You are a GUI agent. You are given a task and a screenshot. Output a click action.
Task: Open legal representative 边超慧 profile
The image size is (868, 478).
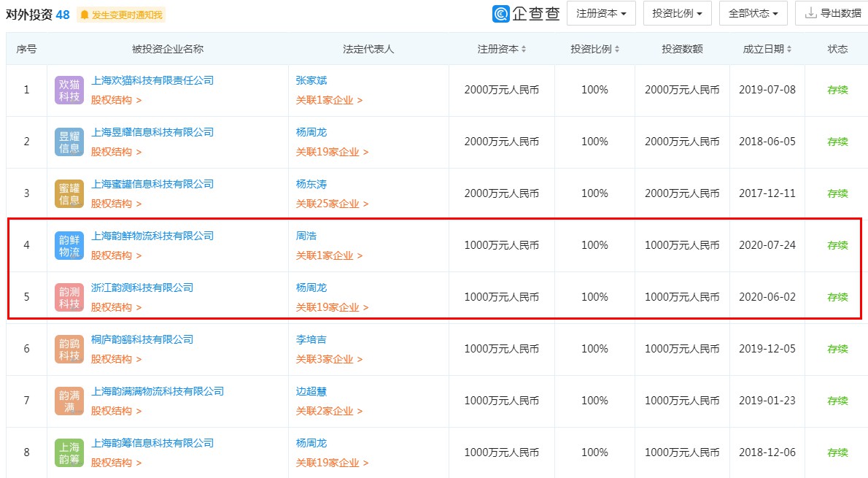tap(311, 391)
